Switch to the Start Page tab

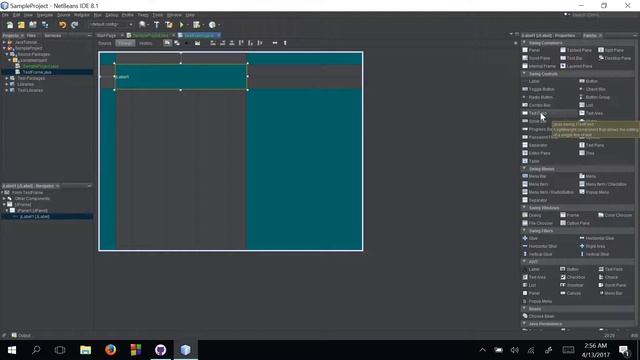(x=106, y=36)
